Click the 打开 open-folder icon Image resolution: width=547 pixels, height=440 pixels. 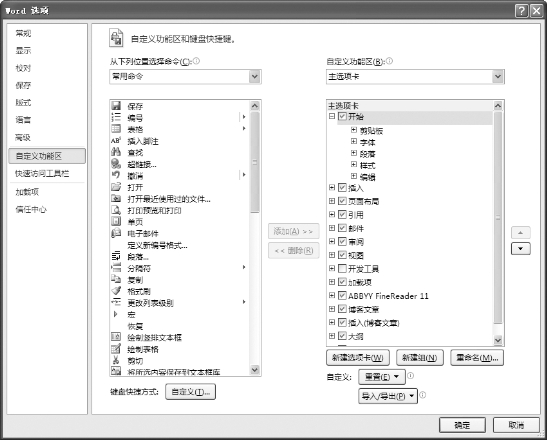pyautogui.click(x=116, y=187)
